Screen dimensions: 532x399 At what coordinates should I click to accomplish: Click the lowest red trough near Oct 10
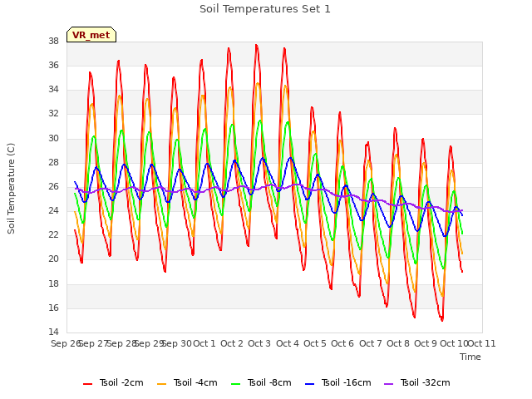441,320
